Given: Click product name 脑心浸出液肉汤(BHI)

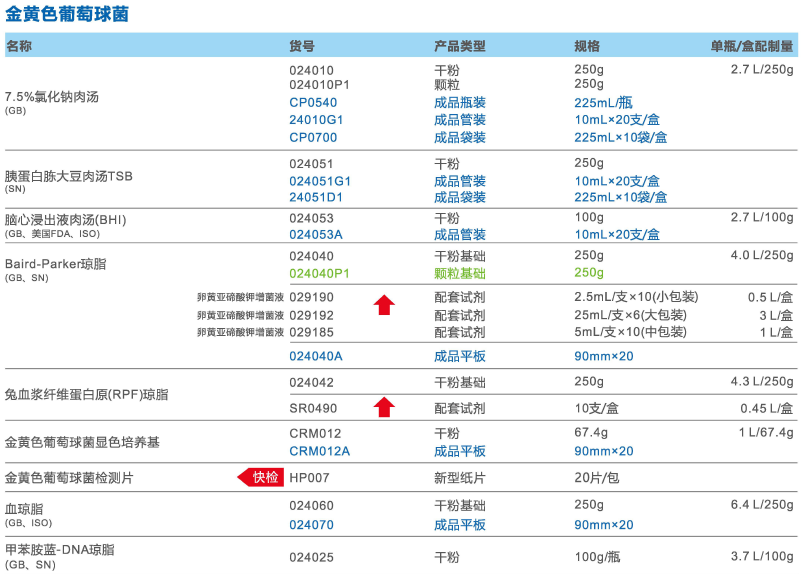Looking at the screenshot, I should pos(65,220).
